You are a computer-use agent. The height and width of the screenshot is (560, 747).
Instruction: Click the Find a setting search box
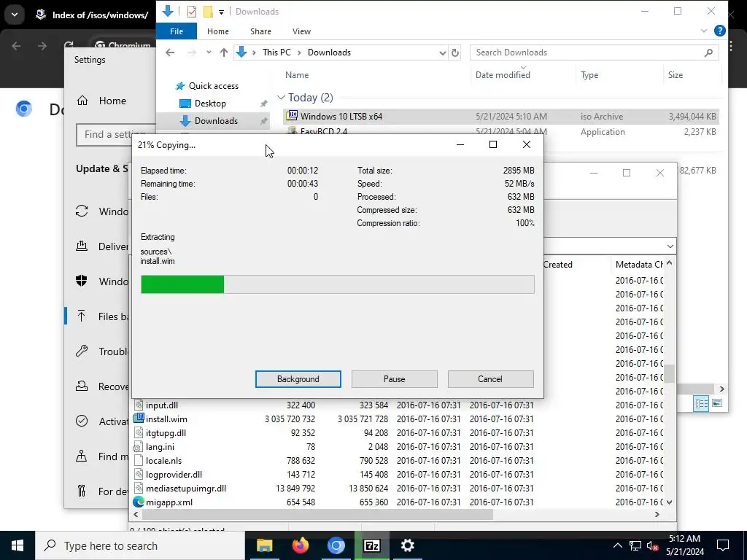(116, 135)
